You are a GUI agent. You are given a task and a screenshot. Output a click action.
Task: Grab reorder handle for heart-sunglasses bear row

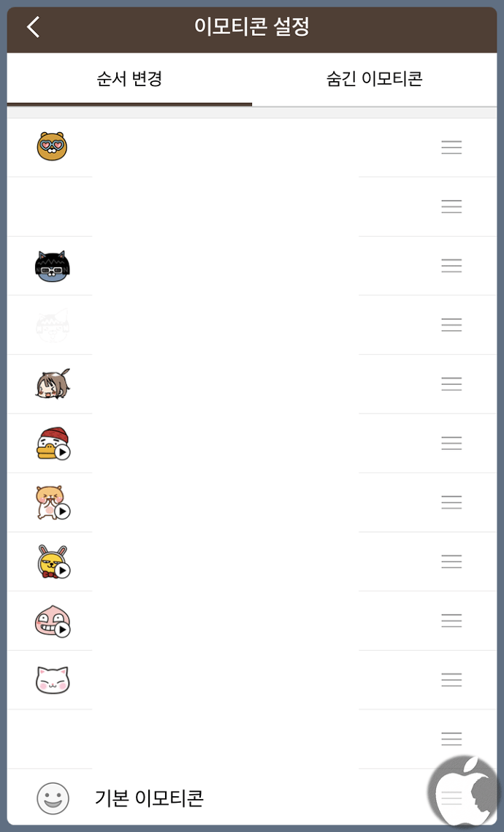(x=451, y=147)
